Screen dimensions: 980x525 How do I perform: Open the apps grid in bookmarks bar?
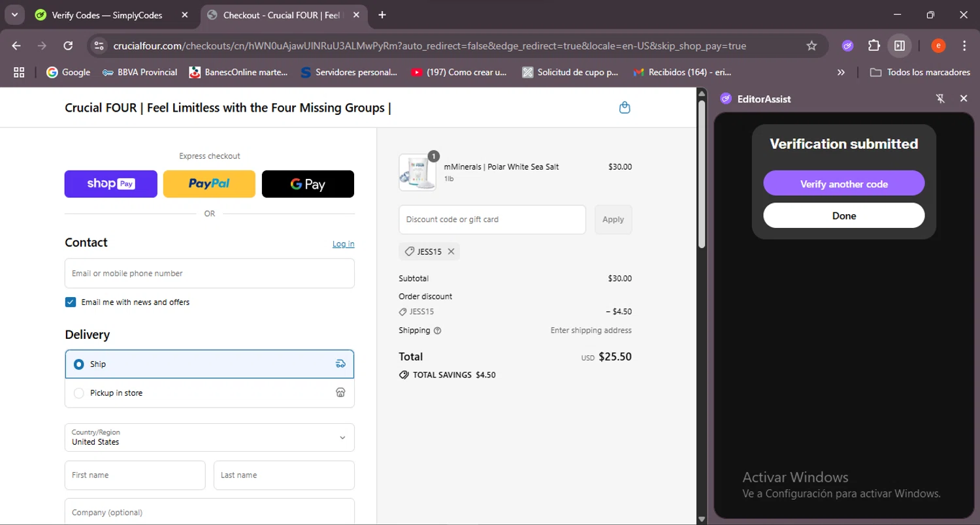pyautogui.click(x=19, y=72)
